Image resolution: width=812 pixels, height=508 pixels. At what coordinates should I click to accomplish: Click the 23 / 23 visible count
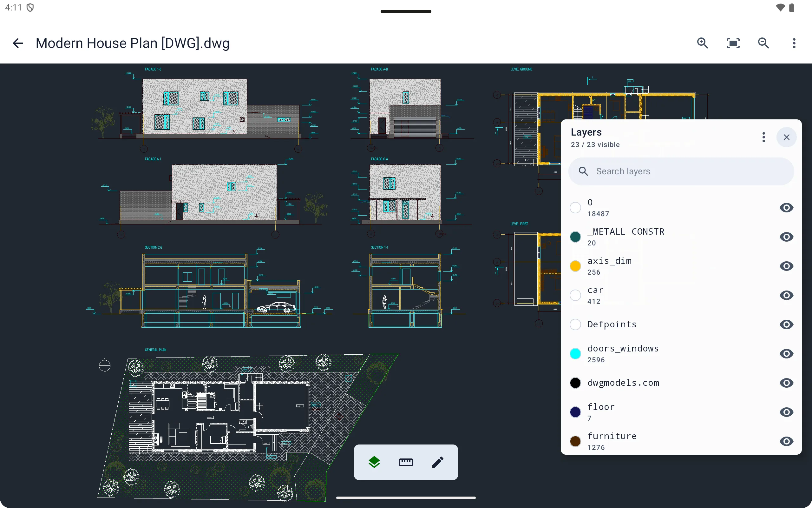595,145
